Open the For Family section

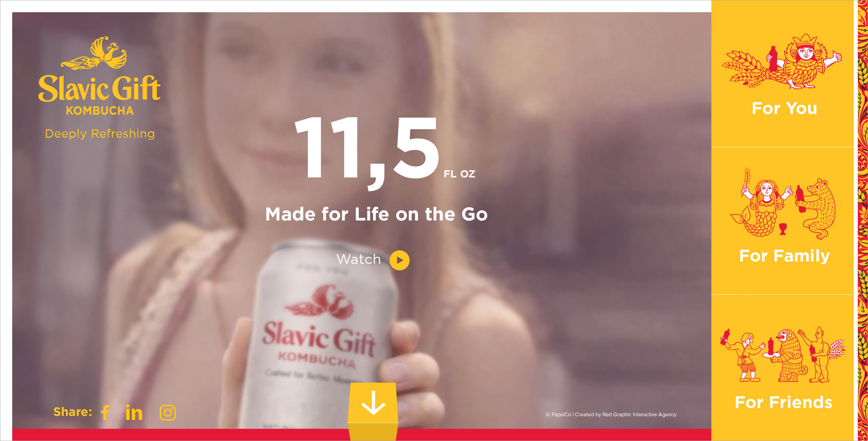(x=782, y=221)
